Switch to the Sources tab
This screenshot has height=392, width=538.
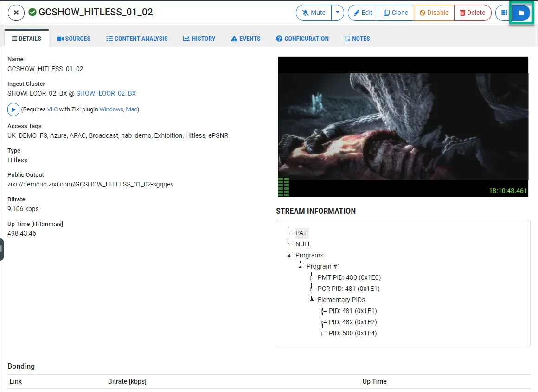click(x=74, y=39)
